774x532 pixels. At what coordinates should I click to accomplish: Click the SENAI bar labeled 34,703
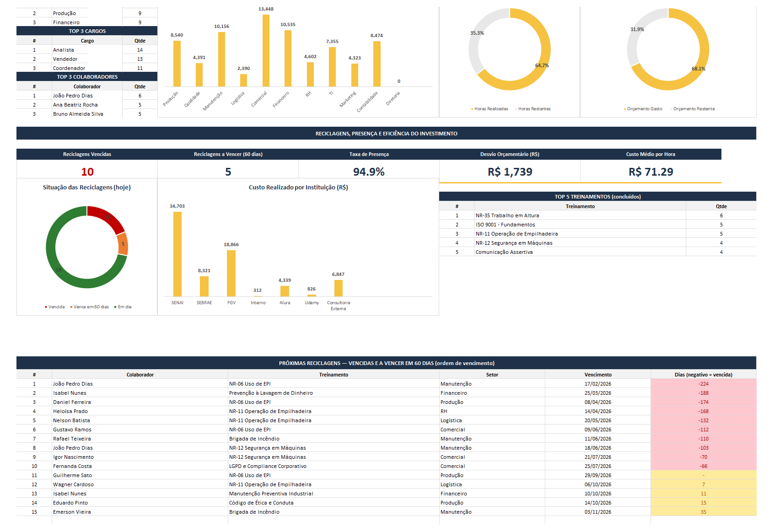(177, 254)
